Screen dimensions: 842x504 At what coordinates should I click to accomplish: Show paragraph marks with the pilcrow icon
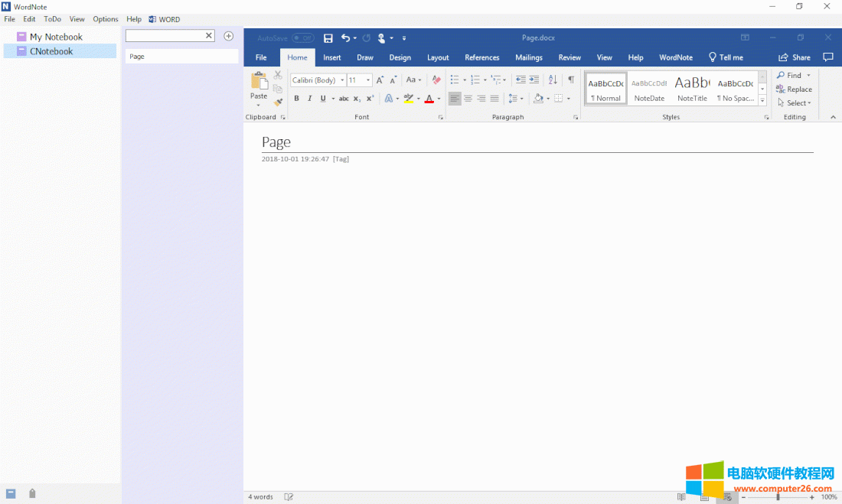tap(570, 80)
